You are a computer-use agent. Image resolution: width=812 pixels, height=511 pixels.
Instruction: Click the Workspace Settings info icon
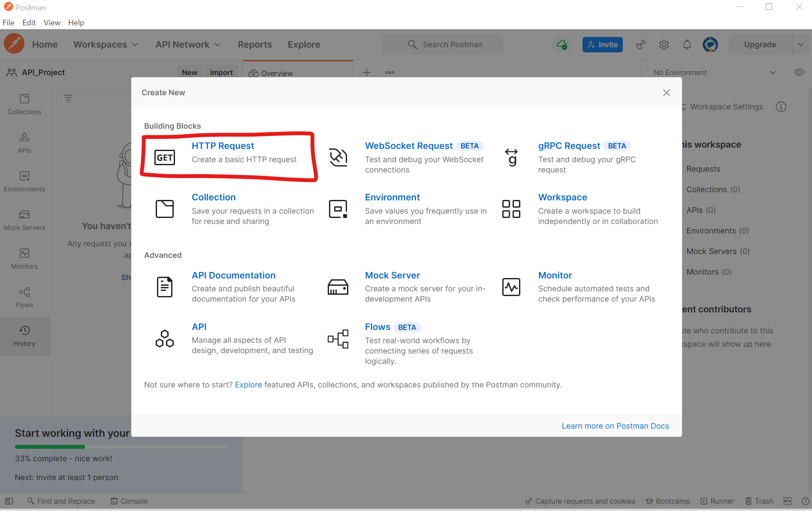click(x=781, y=107)
